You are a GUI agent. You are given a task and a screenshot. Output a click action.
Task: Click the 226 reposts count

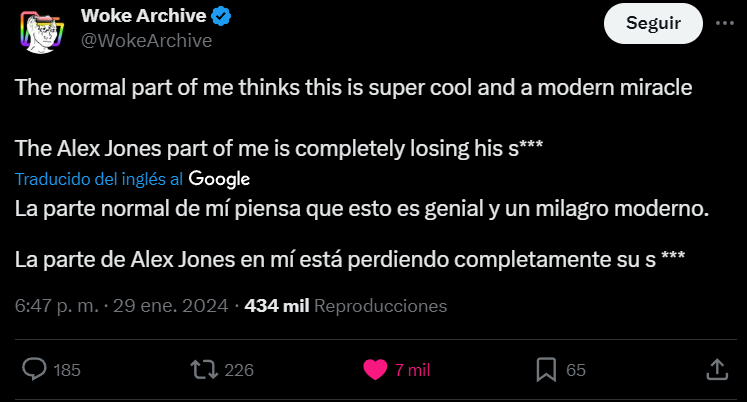pos(239,370)
